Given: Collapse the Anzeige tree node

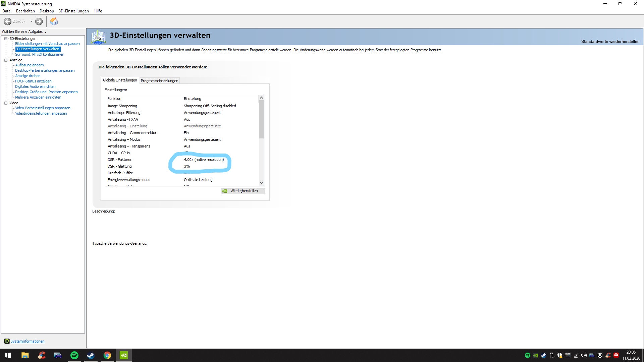Looking at the screenshot, I should (x=6, y=60).
